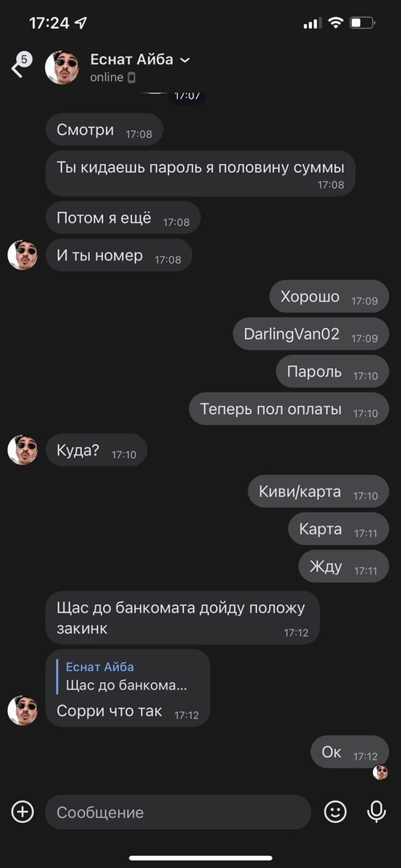Viewport: 401px width, 868px height.
Task: Tap the mobile device icon beside online
Action: coord(131,77)
